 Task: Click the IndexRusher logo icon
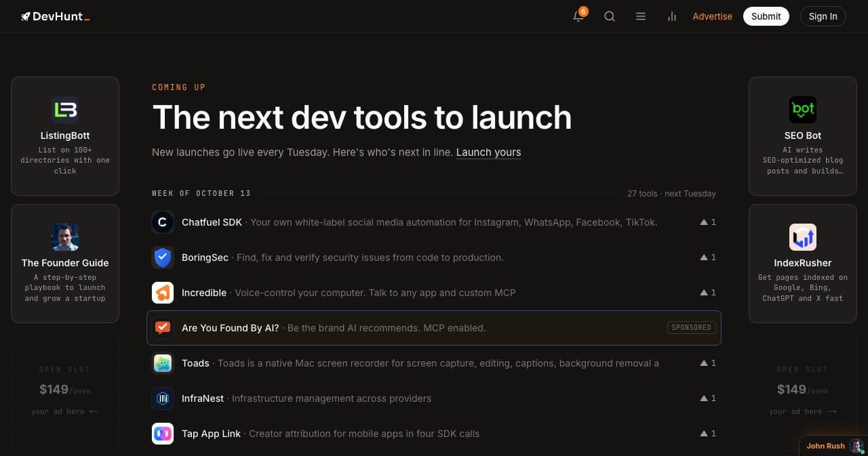coord(803,237)
